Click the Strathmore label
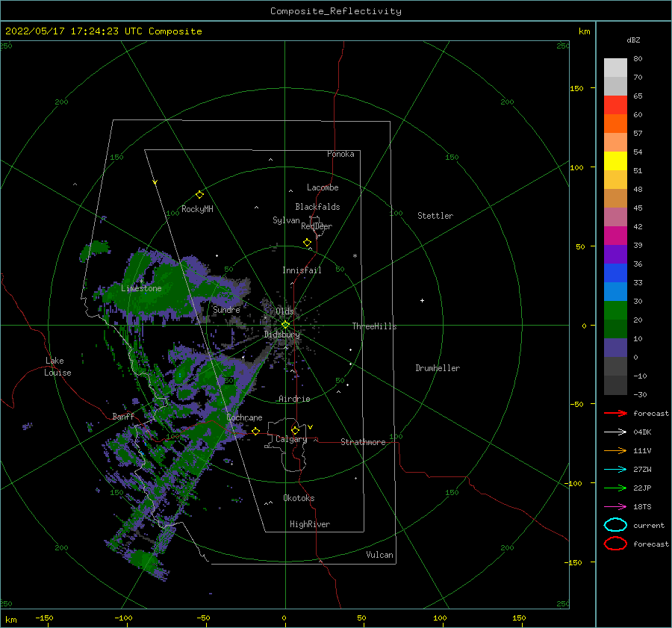Viewport: 672px width, 628px height. (x=363, y=442)
